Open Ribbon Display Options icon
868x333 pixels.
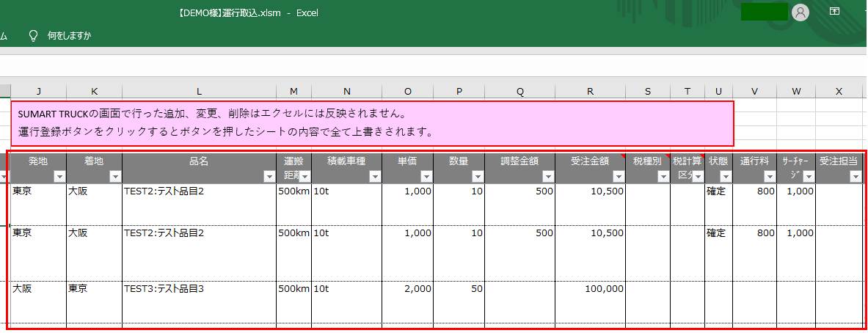click(834, 12)
